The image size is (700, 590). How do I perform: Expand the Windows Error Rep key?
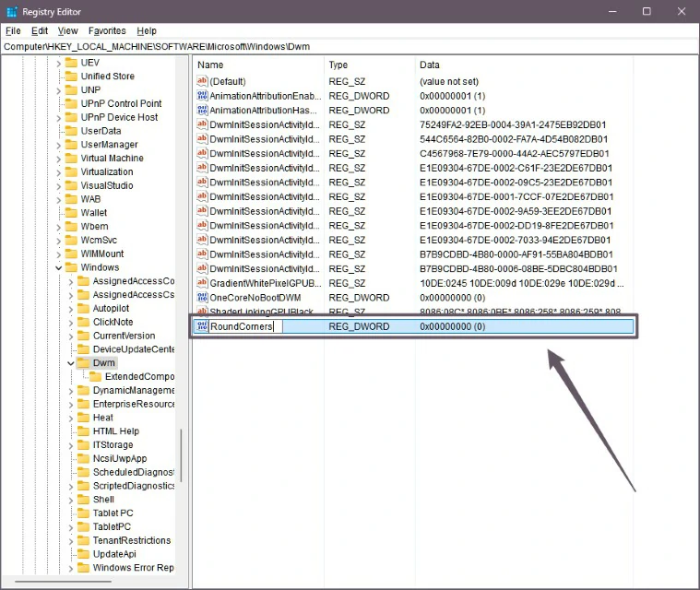tap(71, 568)
